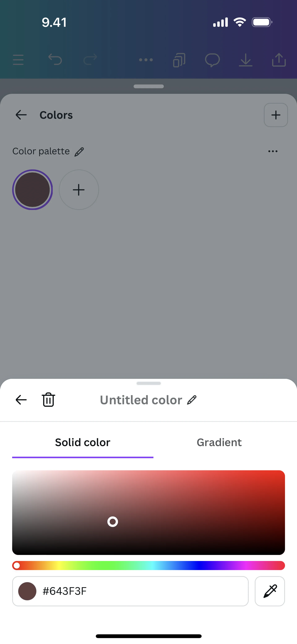The image size is (297, 644).
Task: Edit the Color palette name pencil
Action: pos(79,151)
